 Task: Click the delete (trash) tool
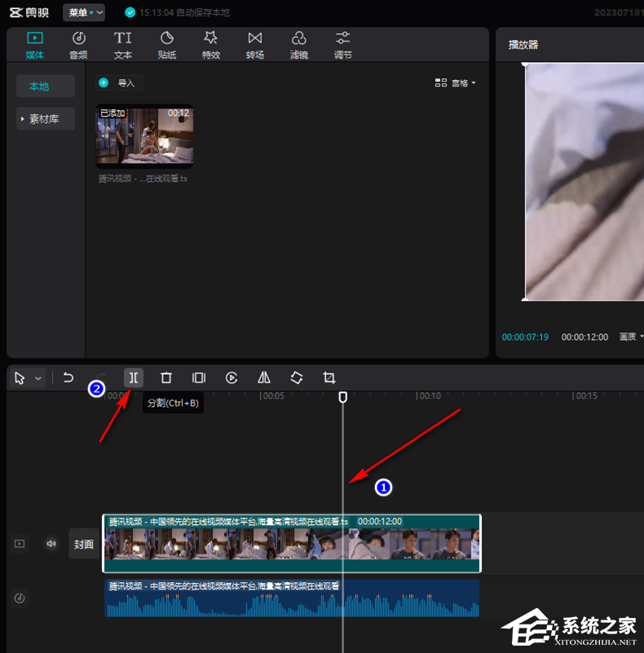(x=166, y=377)
